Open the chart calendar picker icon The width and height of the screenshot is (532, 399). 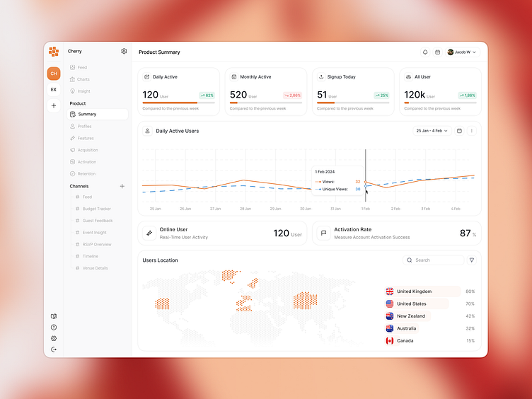[x=459, y=131]
